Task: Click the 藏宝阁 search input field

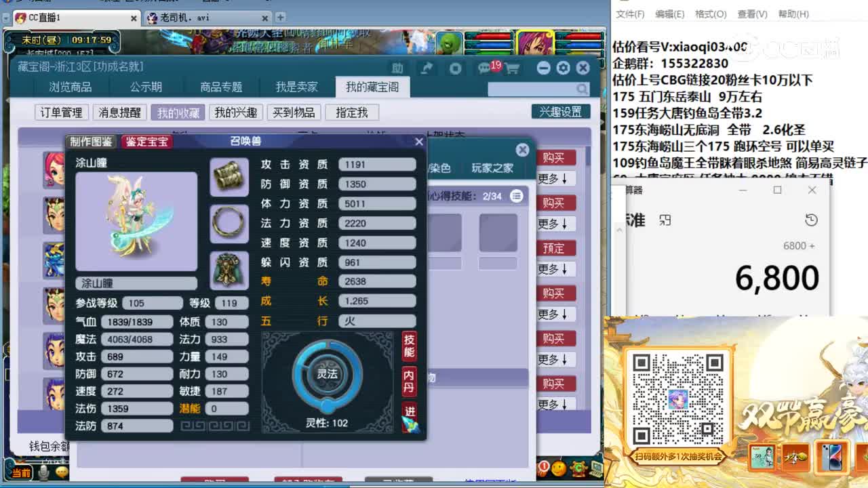Action: 532,89
